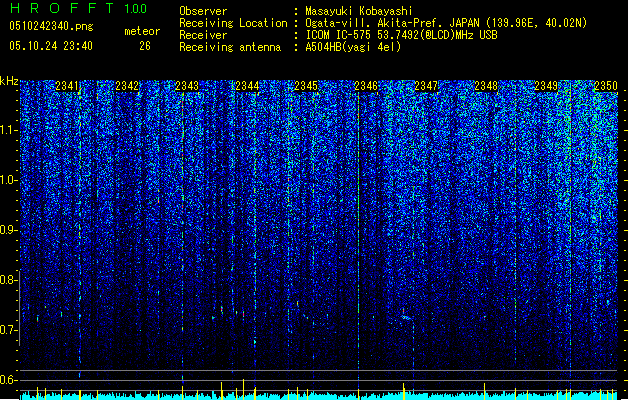Click the Ogata-vill. Akita-Pref. JAPAN location text
Viewport: 629px width, 400px height.
(446, 23)
